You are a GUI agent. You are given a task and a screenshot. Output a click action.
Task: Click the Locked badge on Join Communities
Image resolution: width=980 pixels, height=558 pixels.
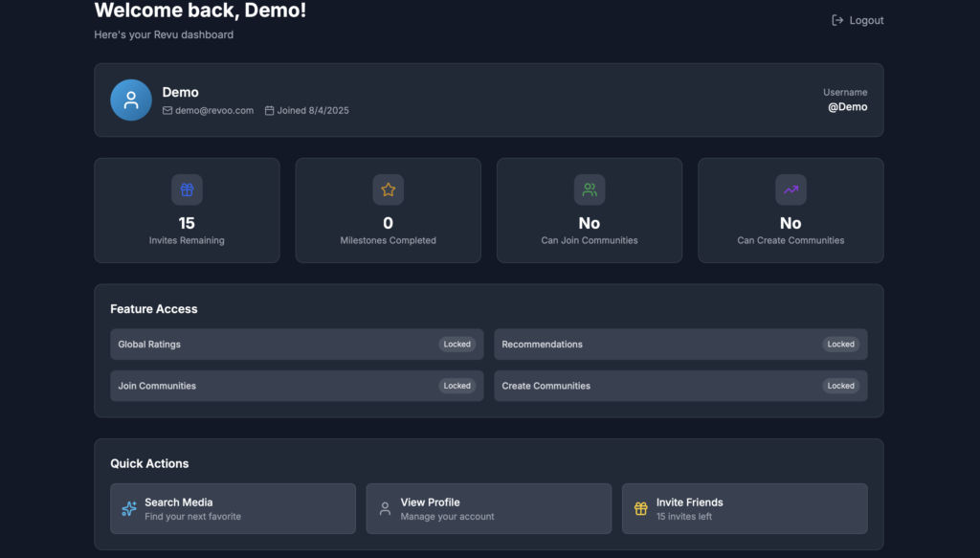pyautogui.click(x=457, y=386)
